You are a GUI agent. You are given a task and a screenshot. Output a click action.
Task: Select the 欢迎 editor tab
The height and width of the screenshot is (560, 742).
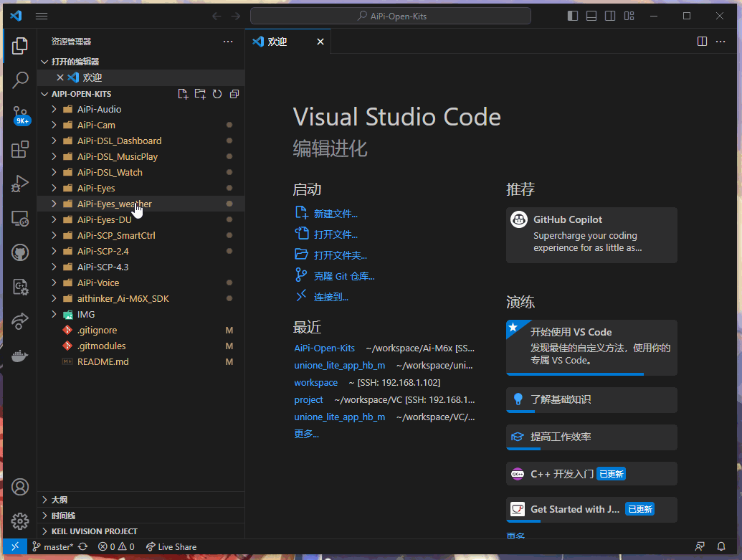pos(287,42)
